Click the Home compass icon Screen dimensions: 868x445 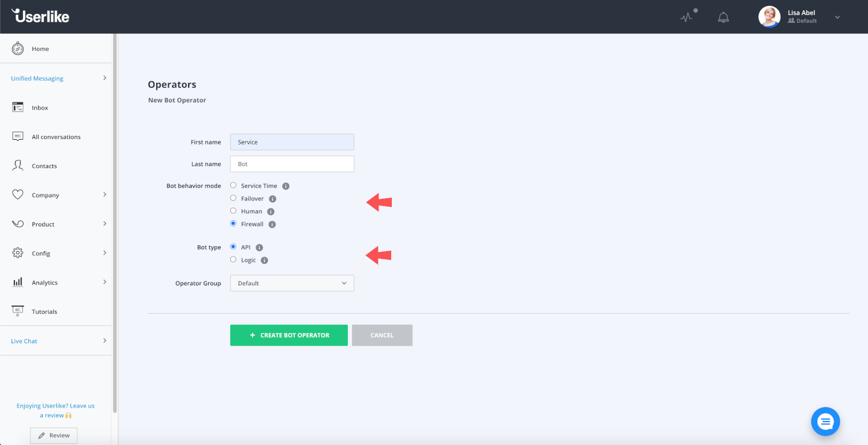click(18, 49)
